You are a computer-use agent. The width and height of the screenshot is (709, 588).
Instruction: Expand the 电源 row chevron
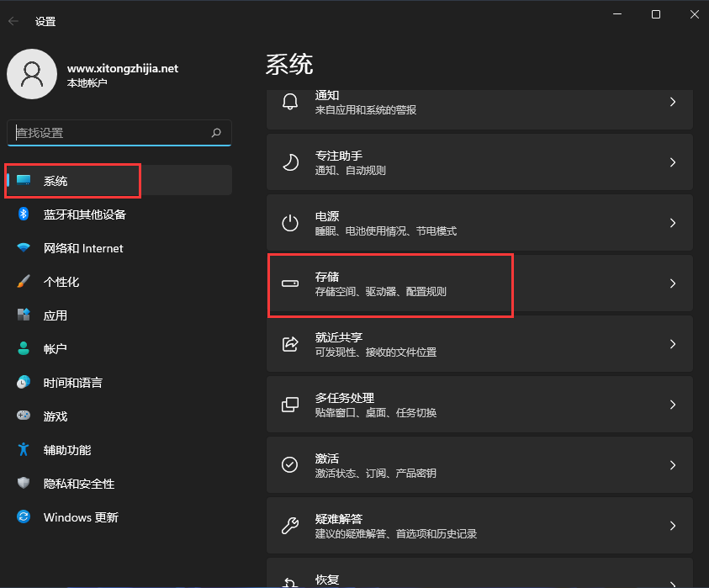[672, 223]
